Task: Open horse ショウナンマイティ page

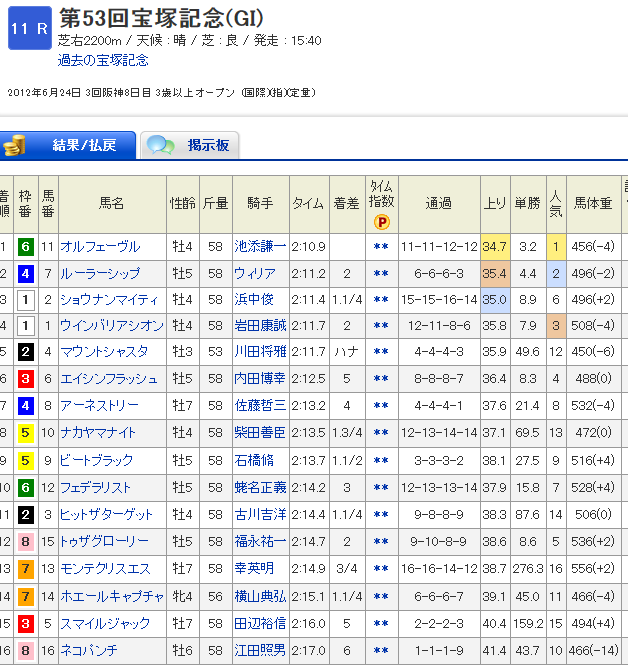Action: tap(109, 300)
